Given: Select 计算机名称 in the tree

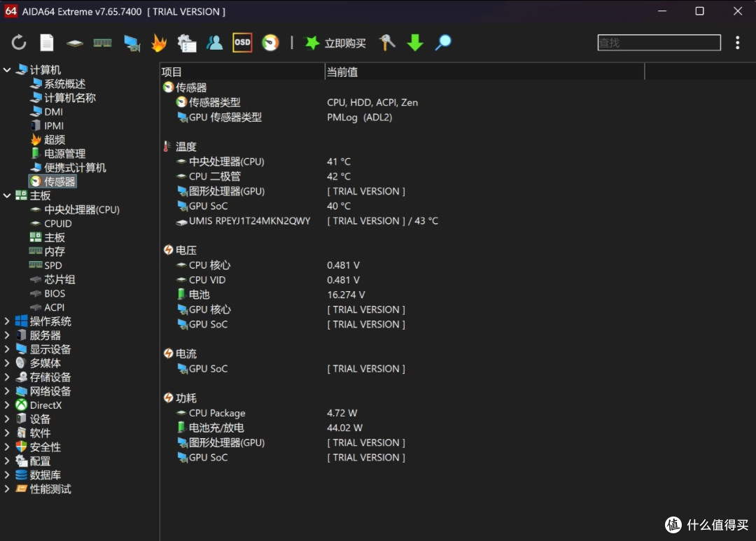Looking at the screenshot, I should [63, 98].
